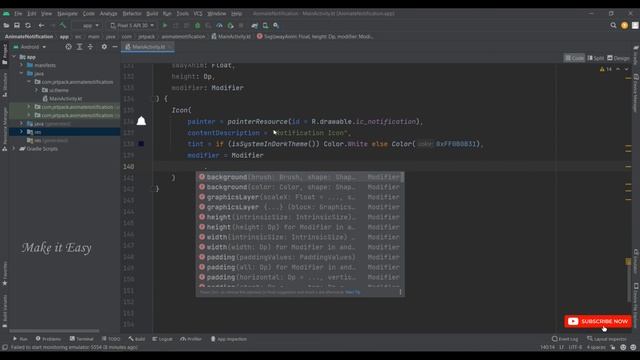The width and height of the screenshot is (640, 360).
Task: Click the Attach Debugger to Process icon
Action: [x=230, y=25]
